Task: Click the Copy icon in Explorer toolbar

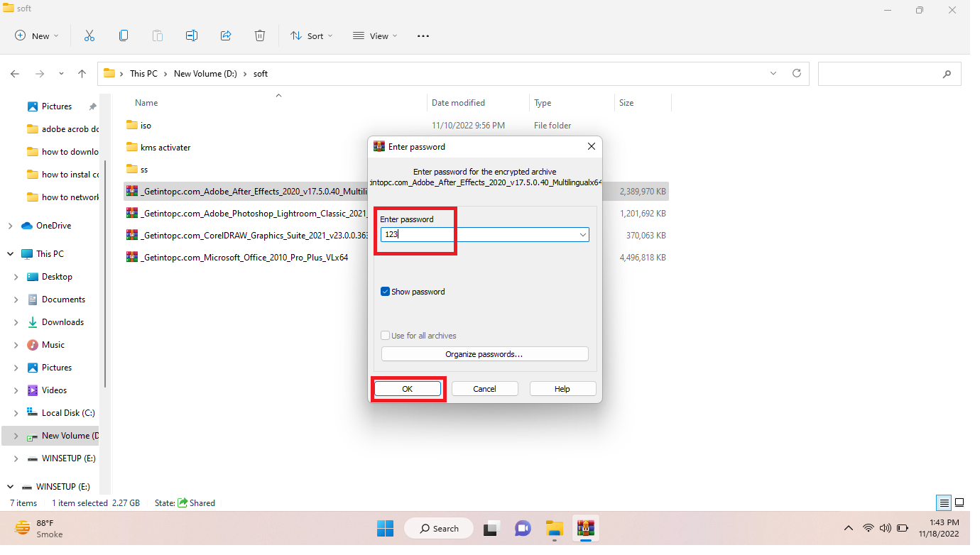Action: click(x=124, y=35)
